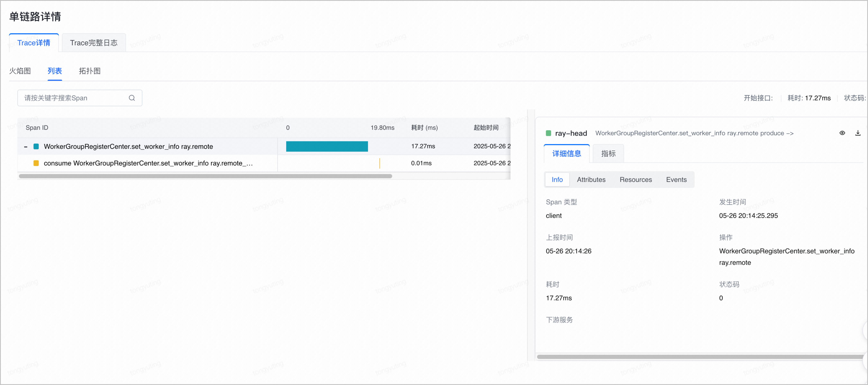868x385 pixels.
Task: Click the teal 17.27ms duration bar
Action: click(327, 146)
